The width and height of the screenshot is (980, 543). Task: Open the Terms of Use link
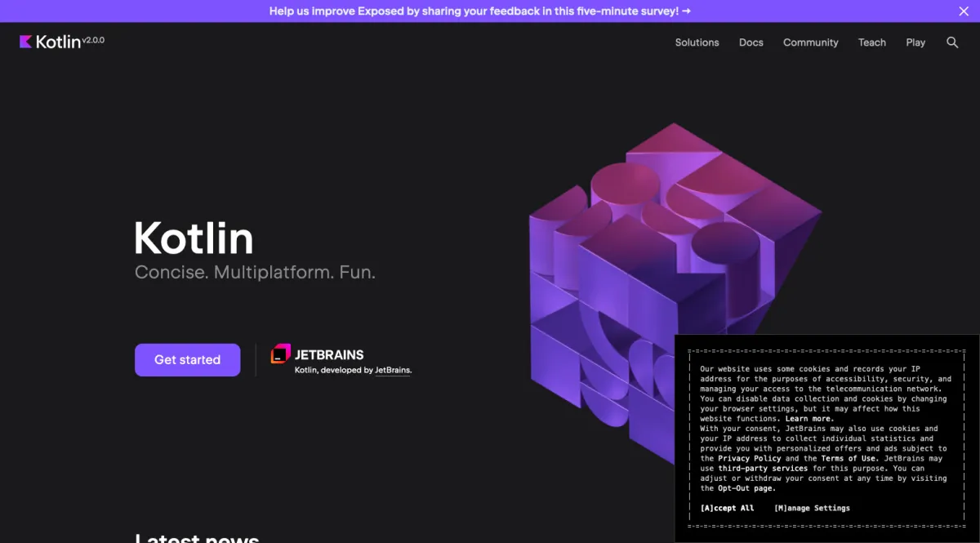coord(849,459)
